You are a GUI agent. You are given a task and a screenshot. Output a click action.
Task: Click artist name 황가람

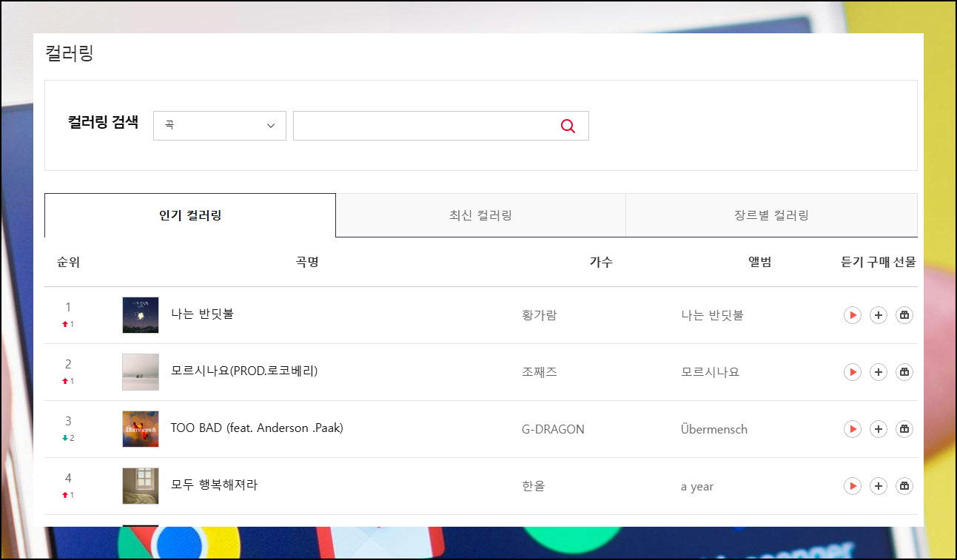[x=539, y=315]
